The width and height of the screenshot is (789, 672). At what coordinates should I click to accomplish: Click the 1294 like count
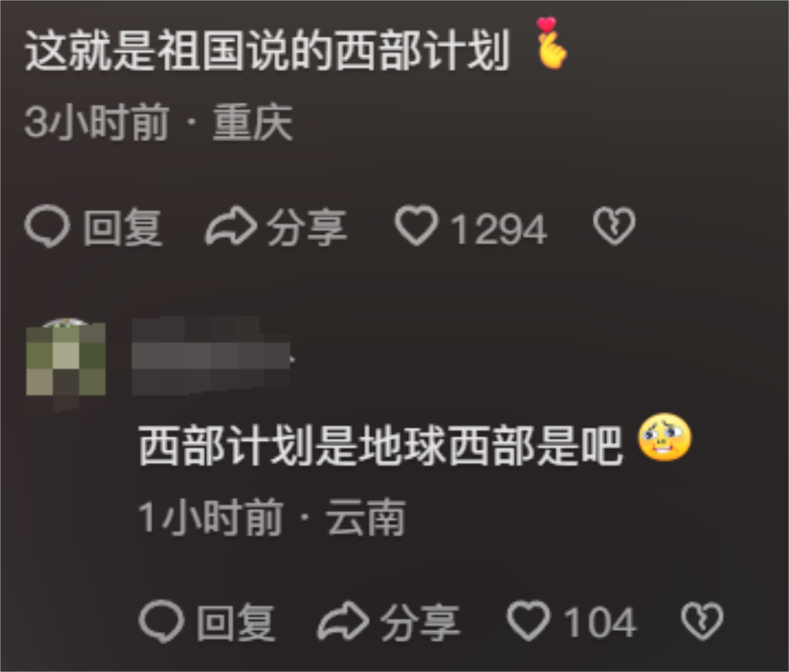[499, 230]
